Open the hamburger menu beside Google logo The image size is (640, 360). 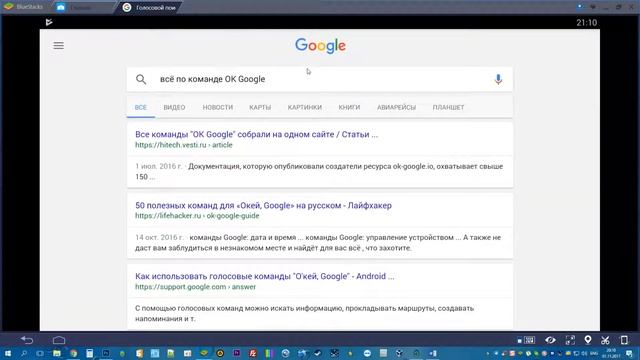[58, 45]
